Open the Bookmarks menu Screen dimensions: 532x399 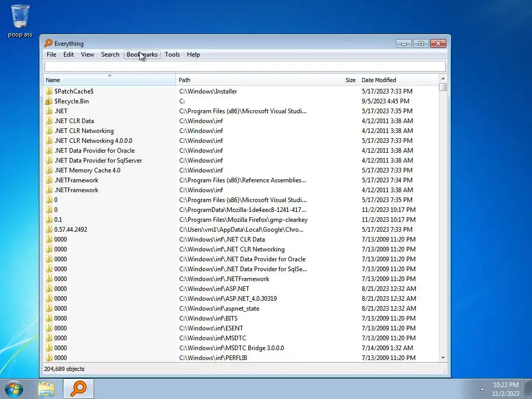[x=142, y=54]
